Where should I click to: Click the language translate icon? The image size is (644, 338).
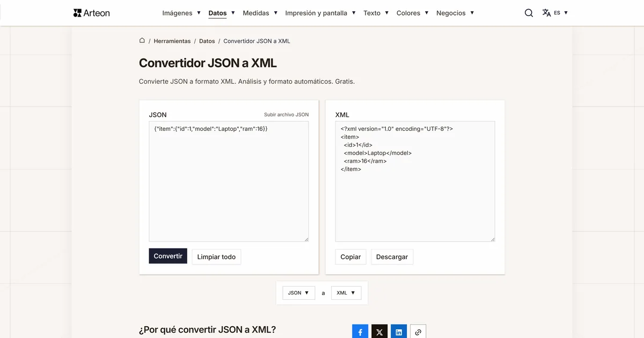546,13
